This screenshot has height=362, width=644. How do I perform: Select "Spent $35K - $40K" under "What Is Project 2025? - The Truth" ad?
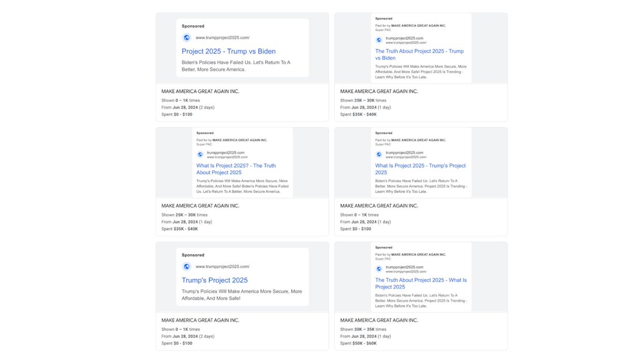[180, 229]
